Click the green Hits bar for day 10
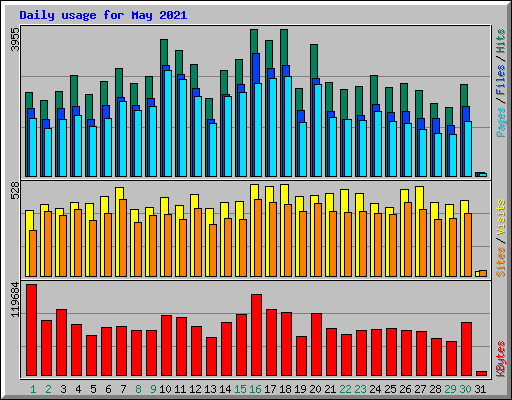The width and height of the screenshot is (512, 400). coord(164,52)
